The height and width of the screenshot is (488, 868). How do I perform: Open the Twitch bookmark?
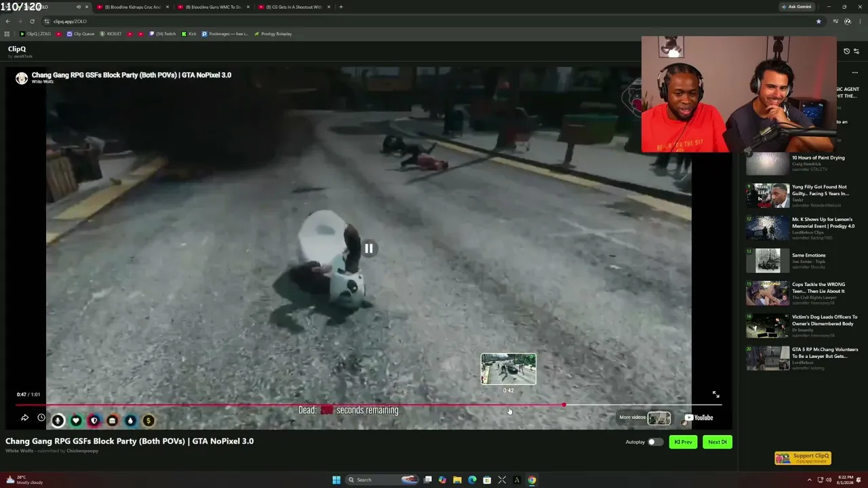pos(163,34)
